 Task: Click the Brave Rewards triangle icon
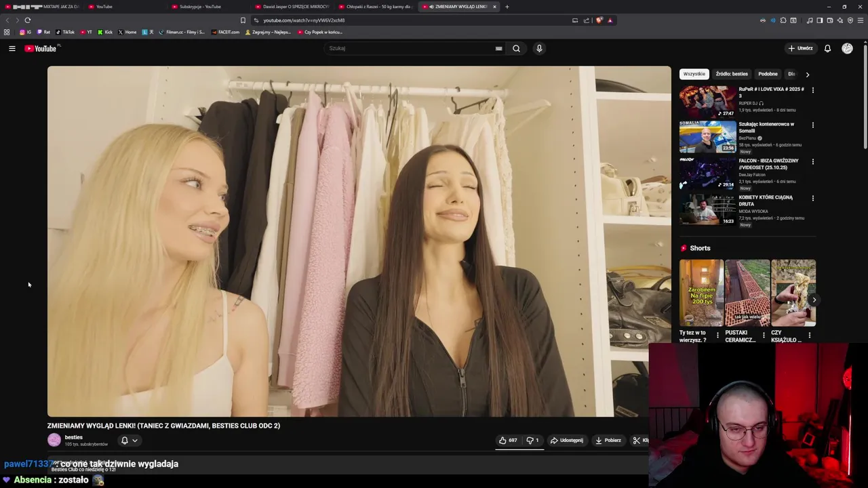point(610,20)
